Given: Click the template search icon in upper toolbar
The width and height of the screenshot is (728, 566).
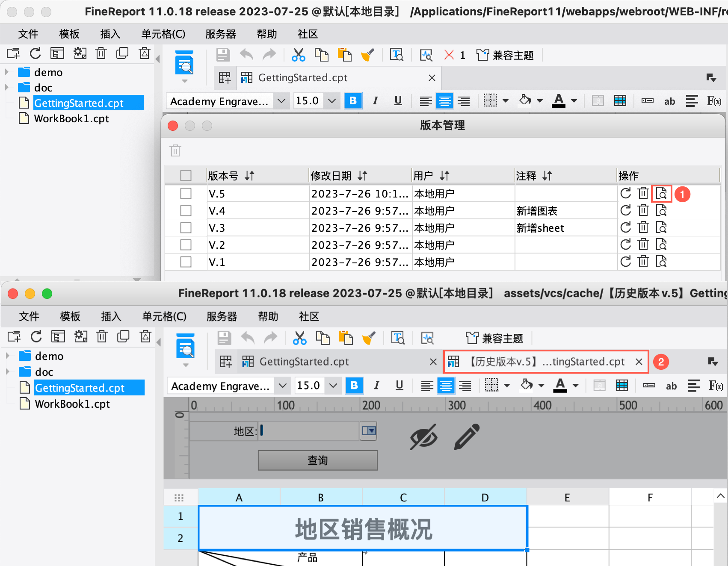Looking at the screenshot, I should [x=397, y=55].
